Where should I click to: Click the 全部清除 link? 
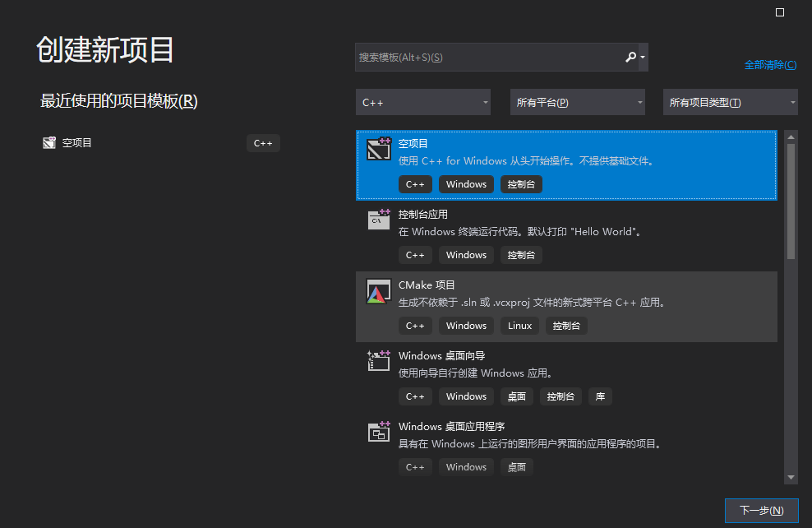769,64
